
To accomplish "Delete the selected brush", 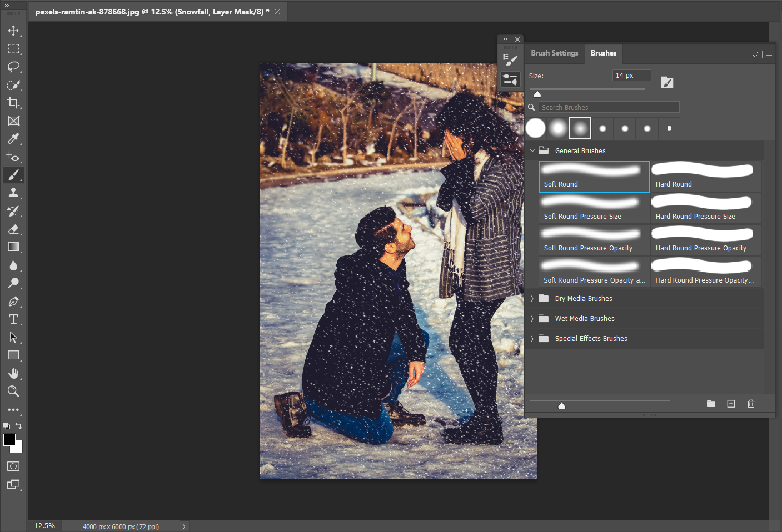I will click(751, 404).
